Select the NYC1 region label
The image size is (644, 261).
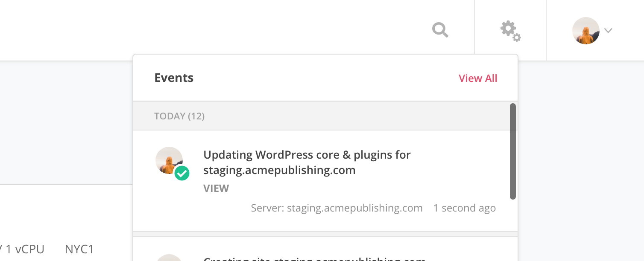tap(79, 249)
